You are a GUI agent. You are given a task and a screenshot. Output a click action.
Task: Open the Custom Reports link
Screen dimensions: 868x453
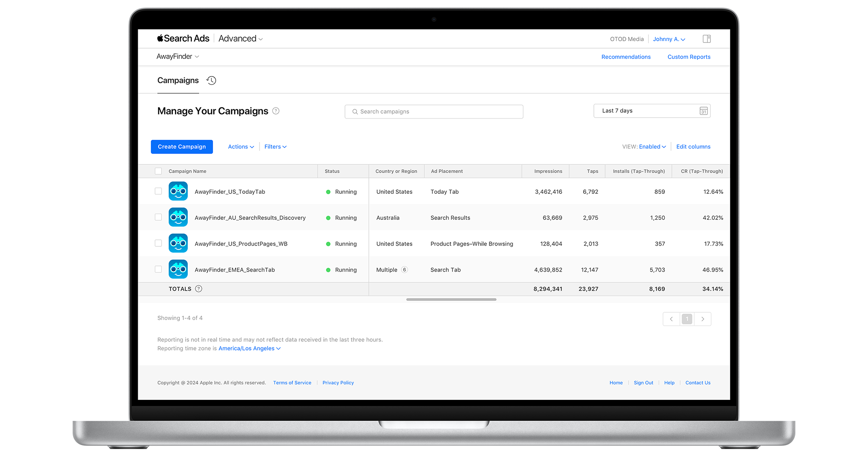[689, 57]
